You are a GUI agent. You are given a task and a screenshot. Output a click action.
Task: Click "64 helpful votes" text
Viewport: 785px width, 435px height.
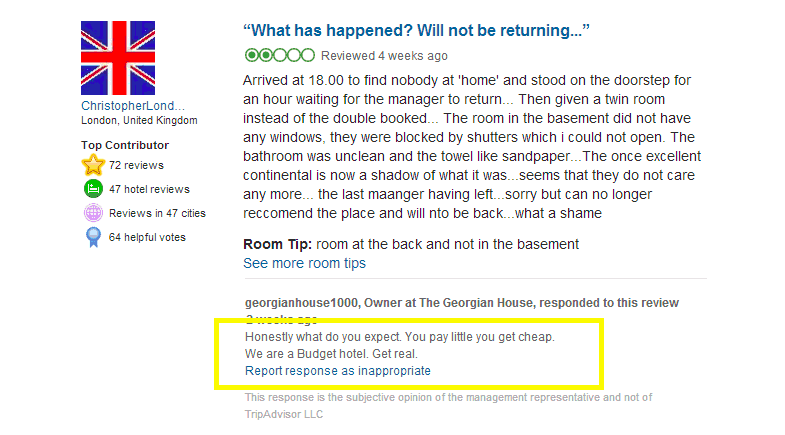click(147, 237)
